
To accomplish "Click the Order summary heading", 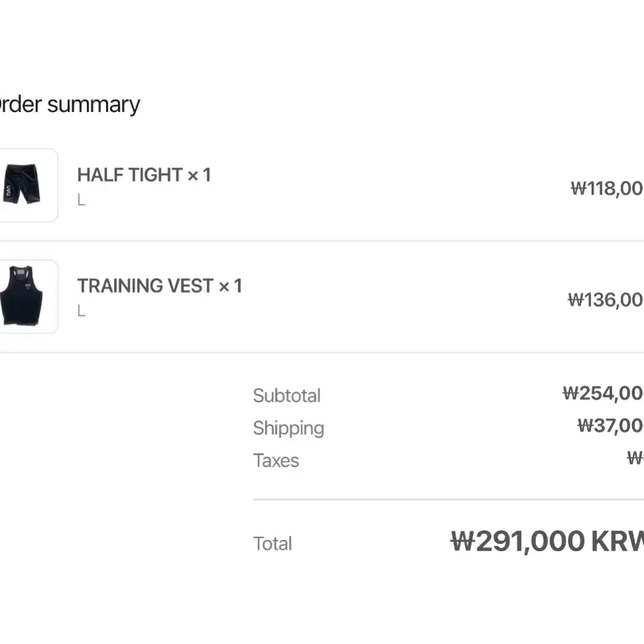I will 70,104.
